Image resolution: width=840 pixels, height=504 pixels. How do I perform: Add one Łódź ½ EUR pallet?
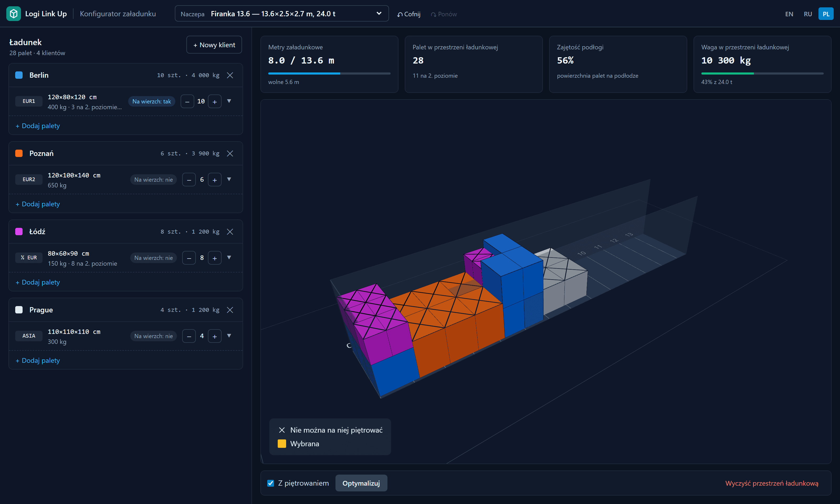(214, 258)
